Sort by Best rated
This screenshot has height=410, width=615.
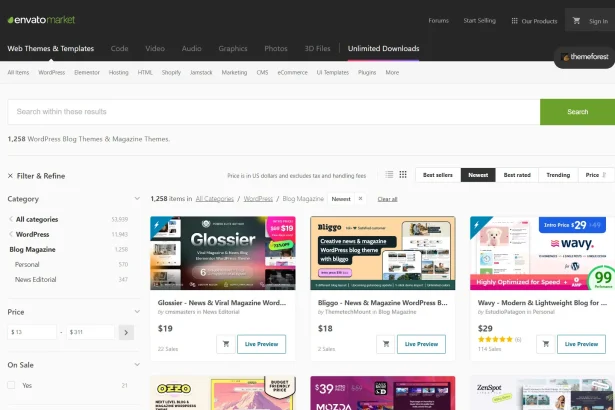point(517,175)
